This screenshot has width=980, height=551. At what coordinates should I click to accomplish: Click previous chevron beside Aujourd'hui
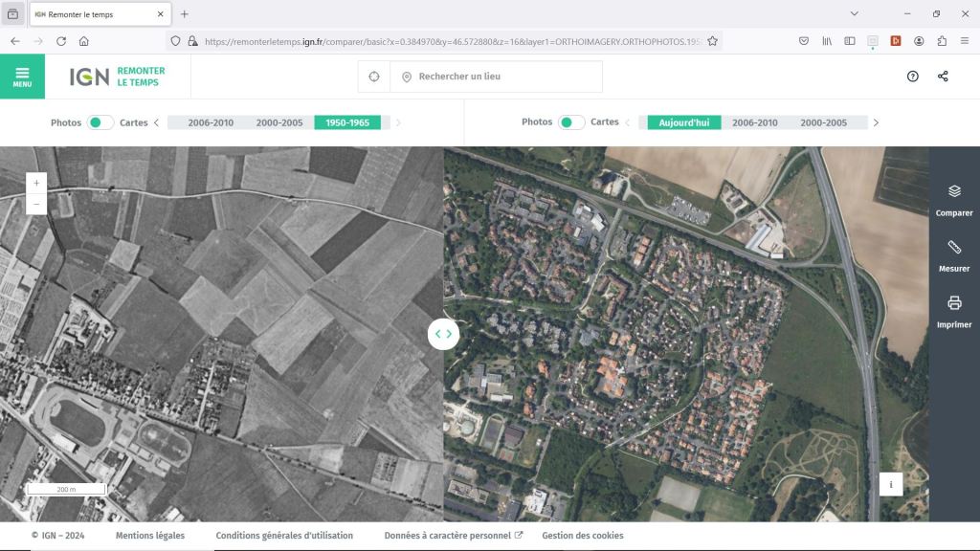tap(628, 122)
